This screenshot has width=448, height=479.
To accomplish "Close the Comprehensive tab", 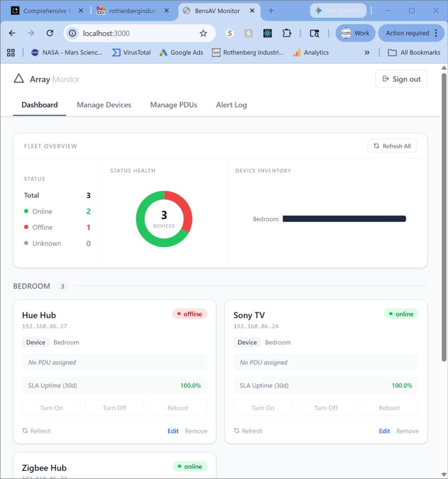I will pos(81,11).
